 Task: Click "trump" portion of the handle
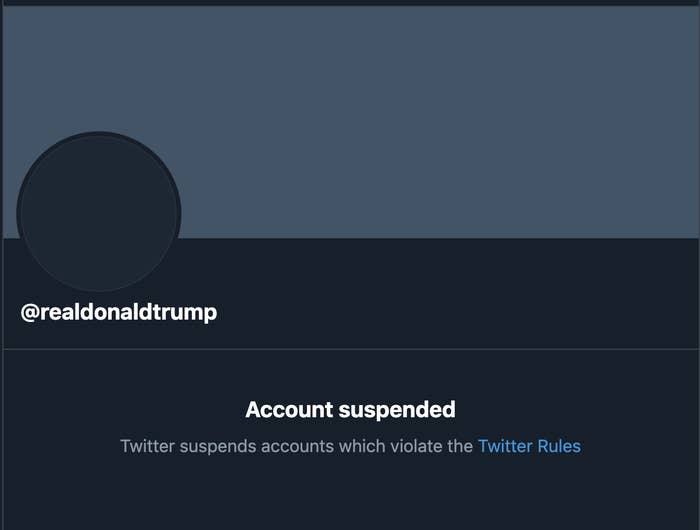tap(186, 313)
